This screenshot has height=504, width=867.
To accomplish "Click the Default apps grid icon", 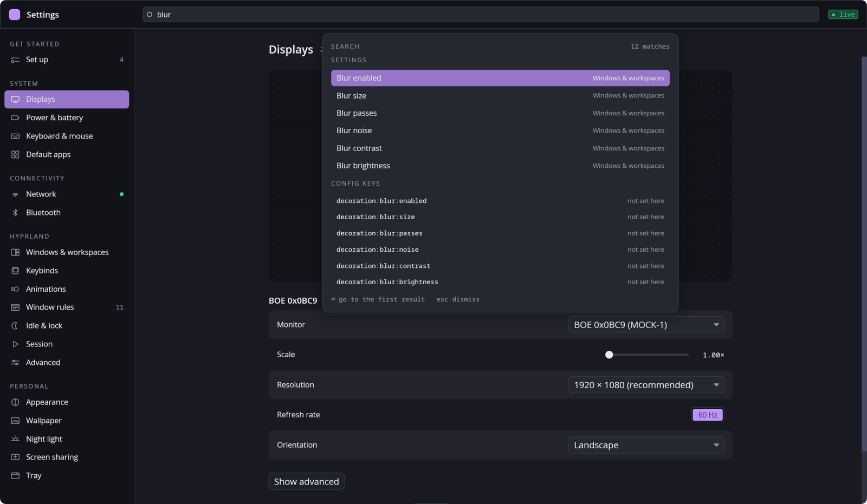I will pyautogui.click(x=15, y=154).
